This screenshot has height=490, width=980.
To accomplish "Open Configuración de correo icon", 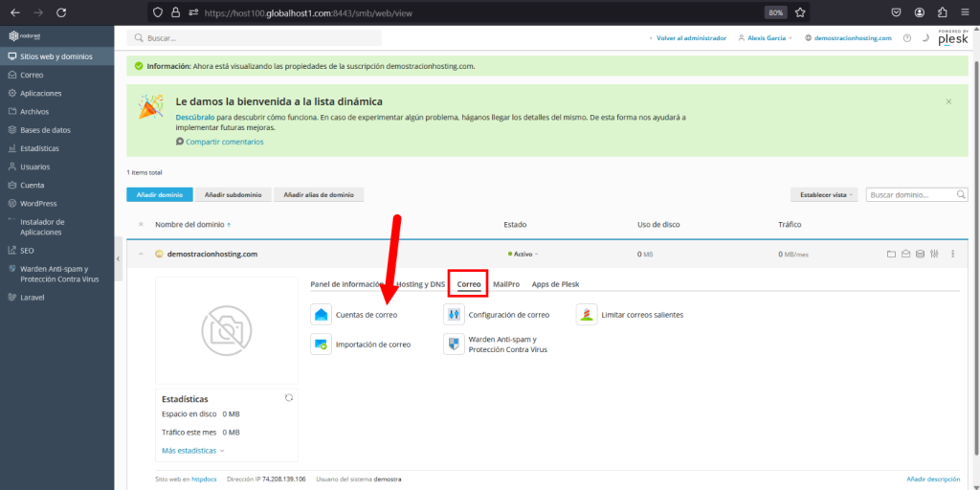I will coord(453,314).
